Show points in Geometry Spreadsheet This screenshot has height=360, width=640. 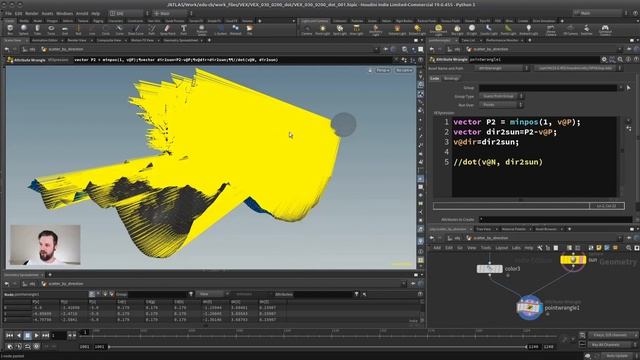92,294
